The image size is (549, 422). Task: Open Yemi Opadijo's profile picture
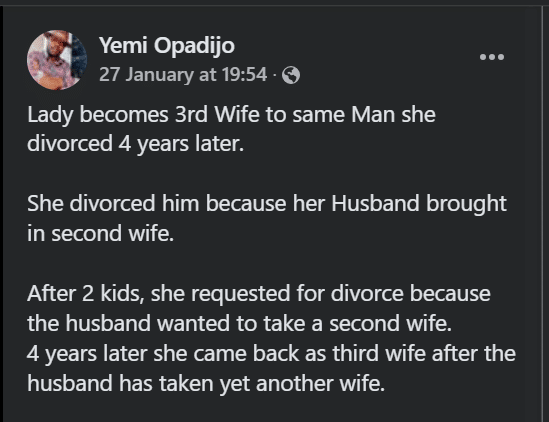coord(57,60)
